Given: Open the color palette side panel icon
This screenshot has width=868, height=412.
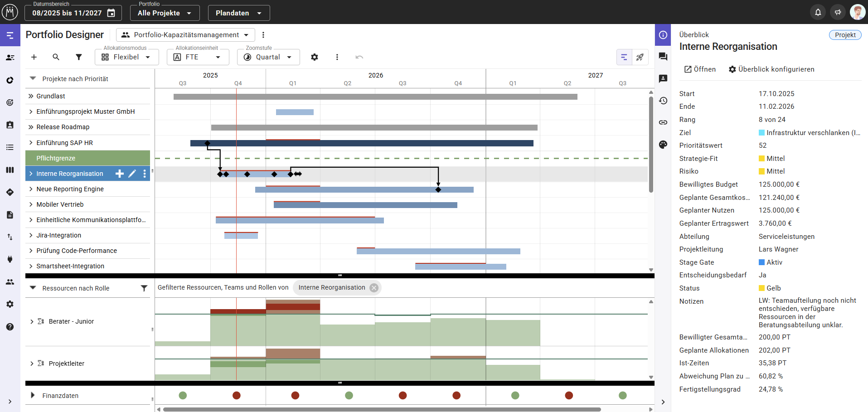Looking at the screenshot, I should point(663,145).
